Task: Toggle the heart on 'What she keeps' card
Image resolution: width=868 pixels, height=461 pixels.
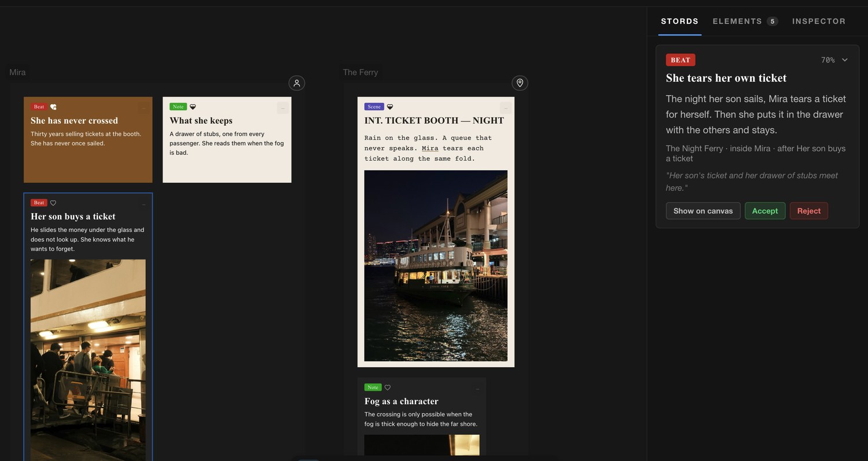Action: (x=193, y=107)
